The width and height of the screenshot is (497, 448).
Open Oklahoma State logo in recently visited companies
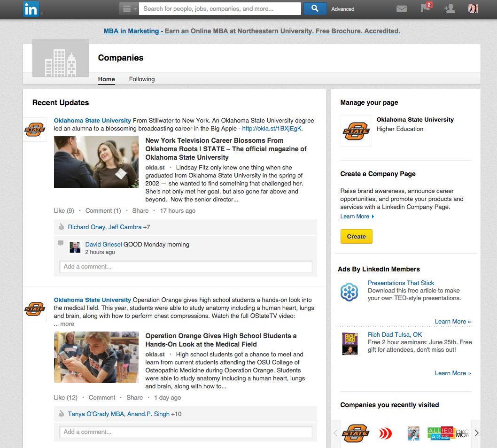click(x=356, y=433)
